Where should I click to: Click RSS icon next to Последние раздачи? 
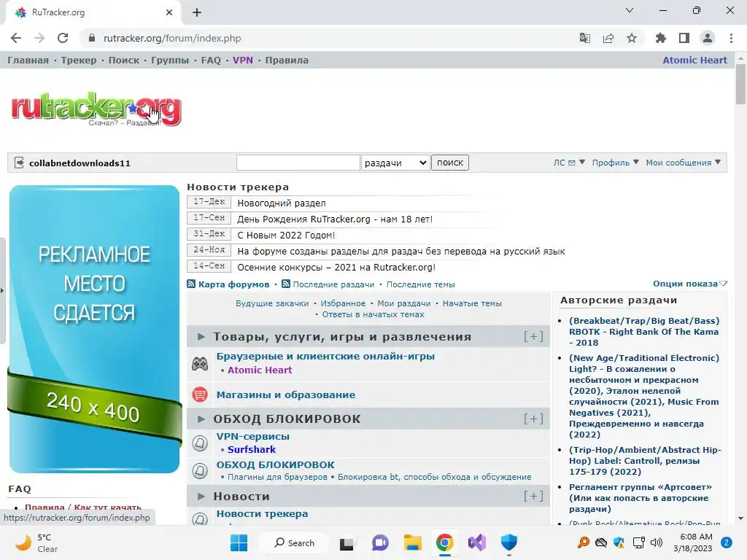(286, 284)
